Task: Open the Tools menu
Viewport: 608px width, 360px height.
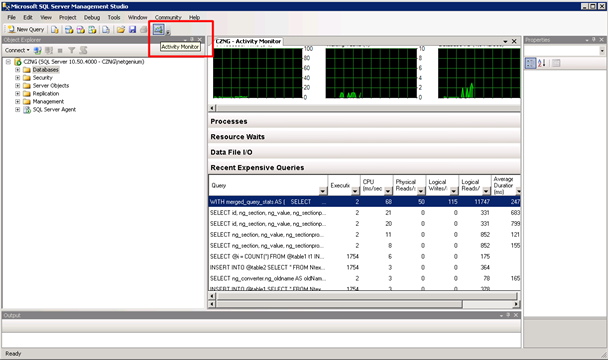Action: tap(114, 17)
